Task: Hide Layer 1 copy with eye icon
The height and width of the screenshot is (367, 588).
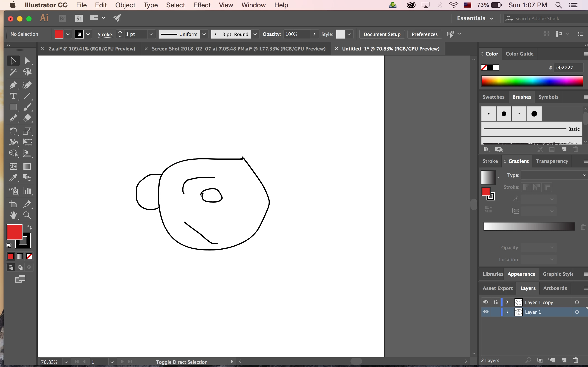Action: (x=486, y=302)
